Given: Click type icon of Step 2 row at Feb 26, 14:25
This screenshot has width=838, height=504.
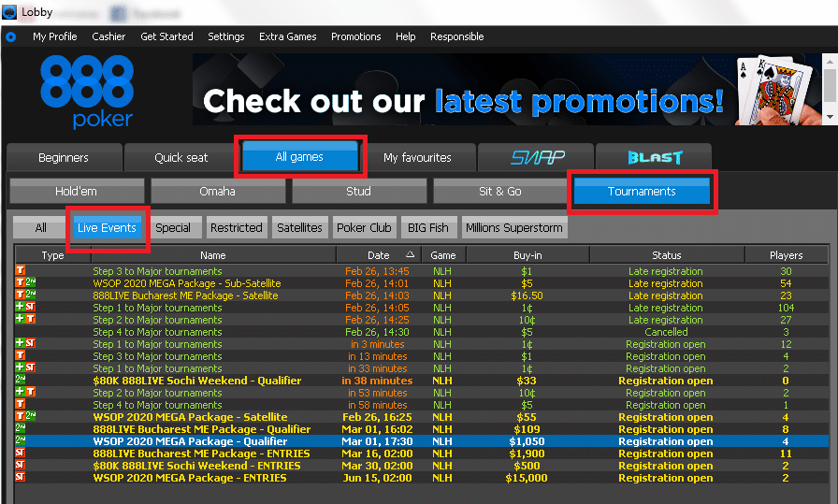Looking at the screenshot, I should [25, 319].
